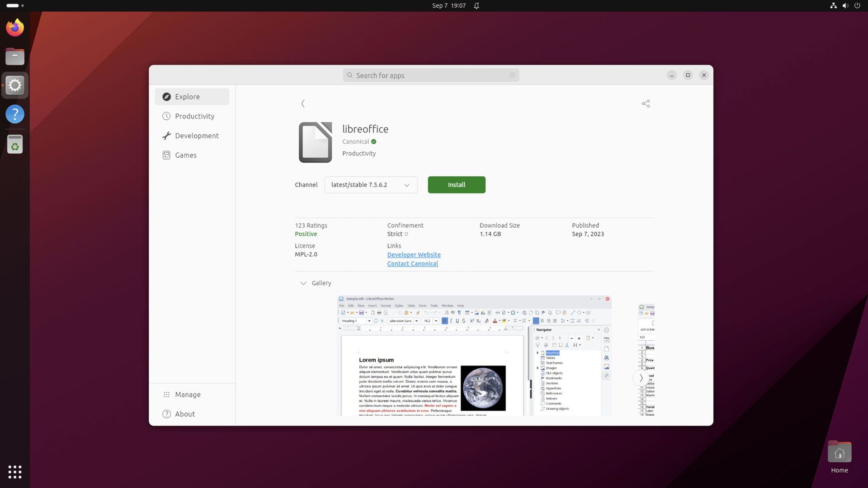Open the app grid from the dock

click(x=15, y=472)
